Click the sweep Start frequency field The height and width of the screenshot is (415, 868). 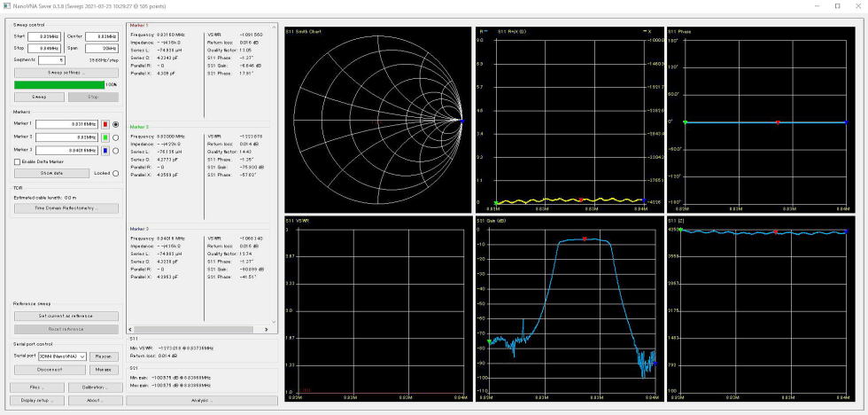[44, 36]
